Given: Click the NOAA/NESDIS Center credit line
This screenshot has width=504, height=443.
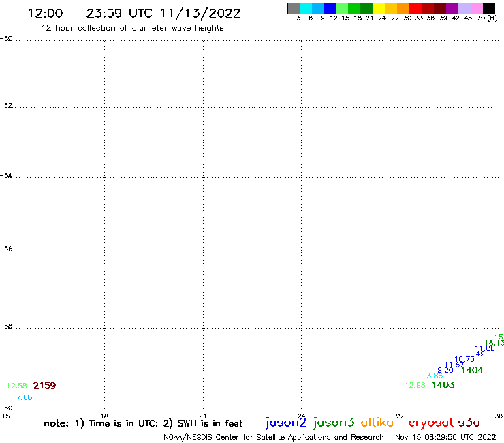Looking at the screenshot, I should click(x=274, y=437).
